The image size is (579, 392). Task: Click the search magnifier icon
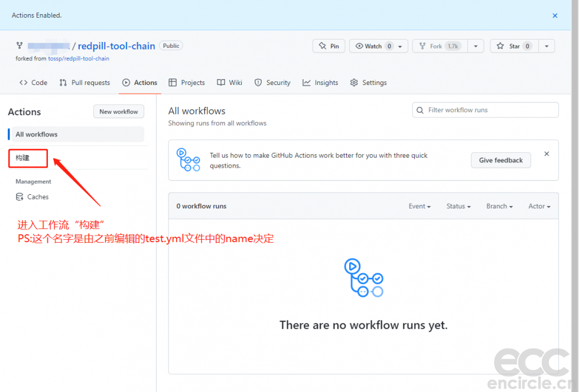click(x=420, y=110)
